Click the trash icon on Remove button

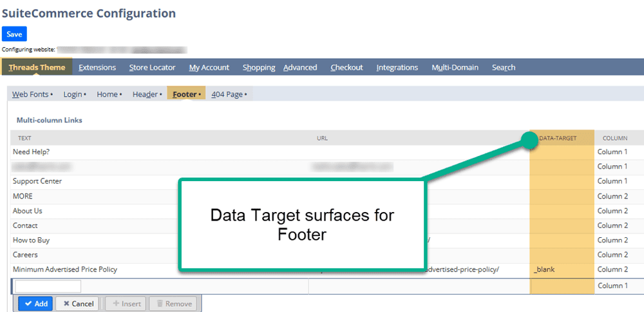click(x=160, y=304)
